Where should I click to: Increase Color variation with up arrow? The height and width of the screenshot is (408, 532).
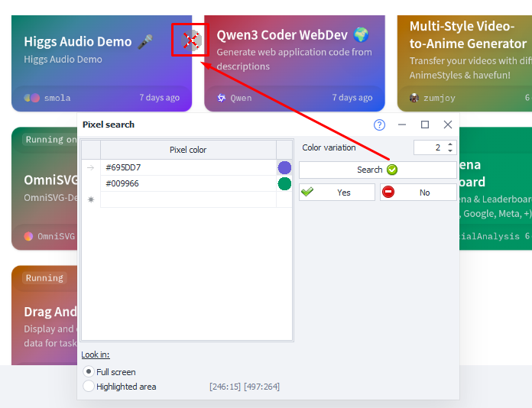(450, 144)
